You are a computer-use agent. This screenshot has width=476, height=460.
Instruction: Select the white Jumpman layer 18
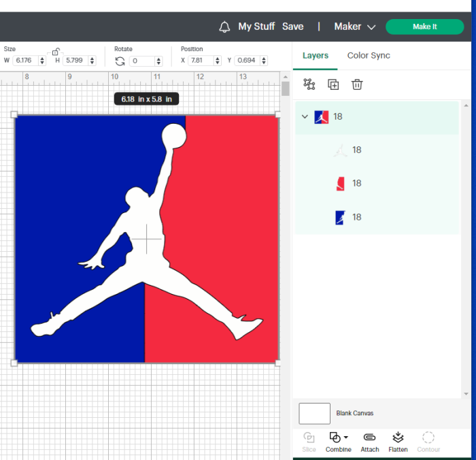[377, 150]
